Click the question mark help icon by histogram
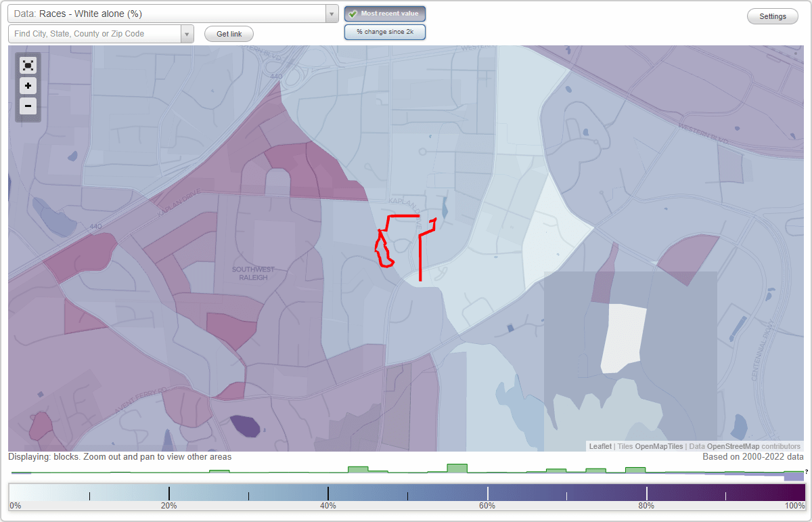 807,472
